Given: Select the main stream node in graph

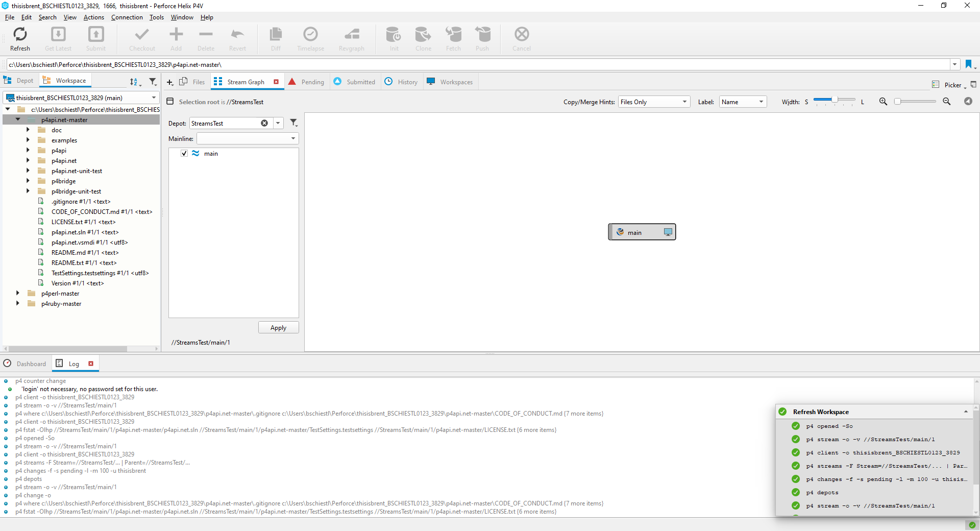Looking at the screenshot, I should [x=642, y=232].
